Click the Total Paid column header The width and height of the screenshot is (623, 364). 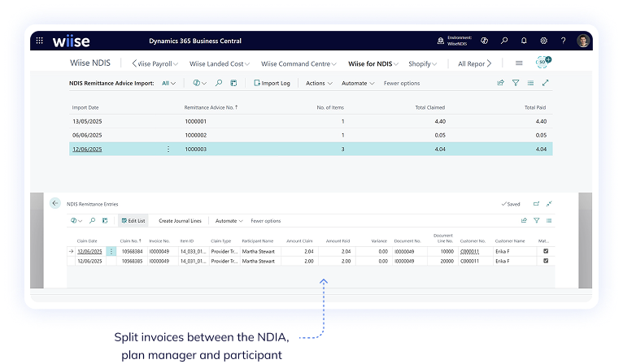point(535,107)
